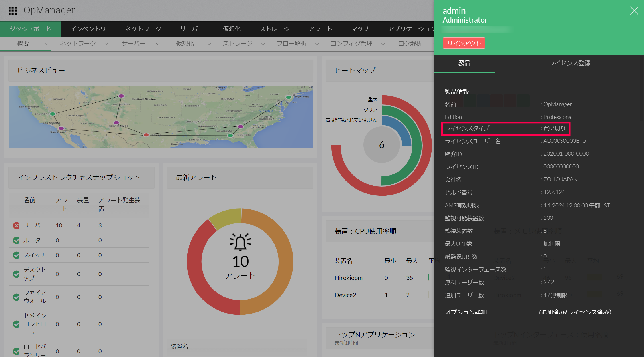Click the green status icon for スイッチ

[16, 255]
